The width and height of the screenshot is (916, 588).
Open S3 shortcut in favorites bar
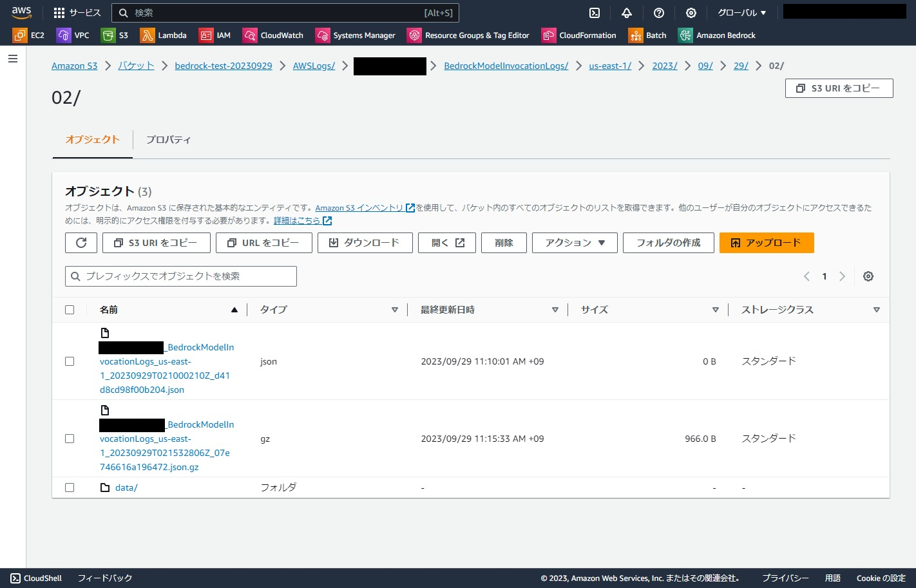coord(115,35)
